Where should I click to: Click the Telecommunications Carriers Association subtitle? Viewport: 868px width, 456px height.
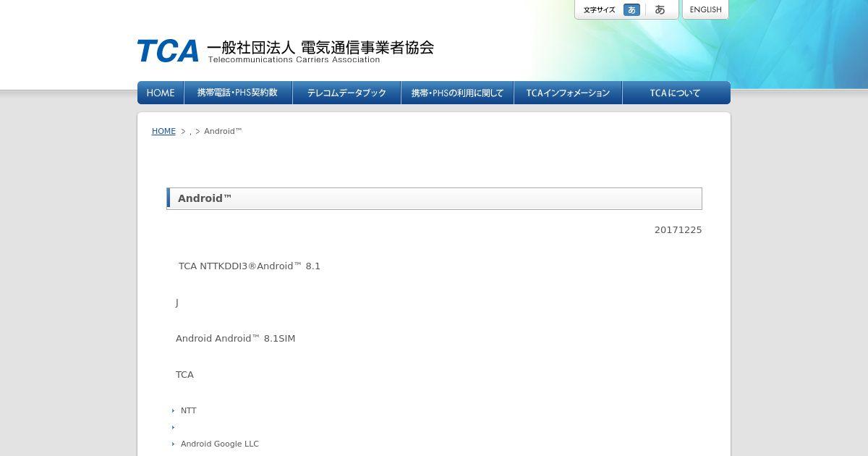point(294,59)
